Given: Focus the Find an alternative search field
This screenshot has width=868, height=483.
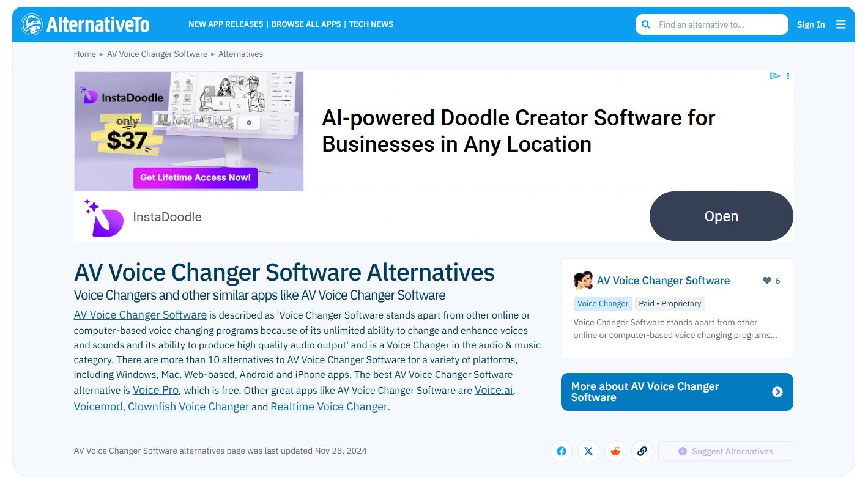Looking at the screenshot, I should (712, 24).
